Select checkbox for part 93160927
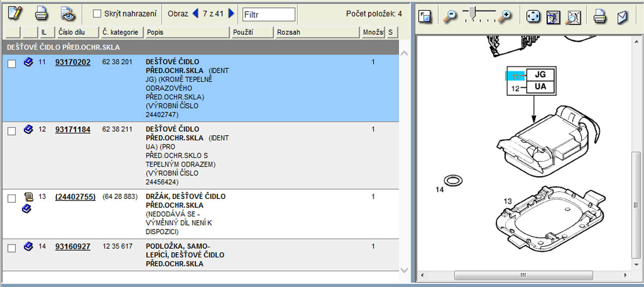The height and width of the screenshot is (287, 644). [12, 248]
